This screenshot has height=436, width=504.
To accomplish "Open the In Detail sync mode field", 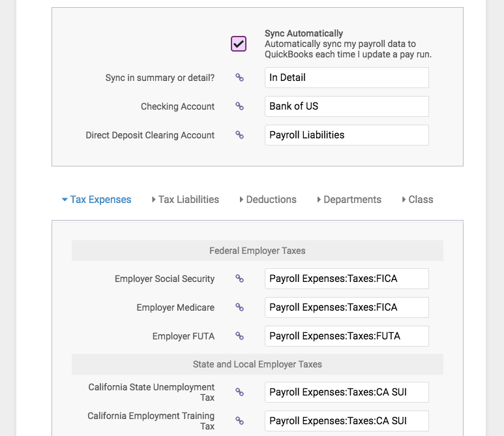I will (347, 78).
